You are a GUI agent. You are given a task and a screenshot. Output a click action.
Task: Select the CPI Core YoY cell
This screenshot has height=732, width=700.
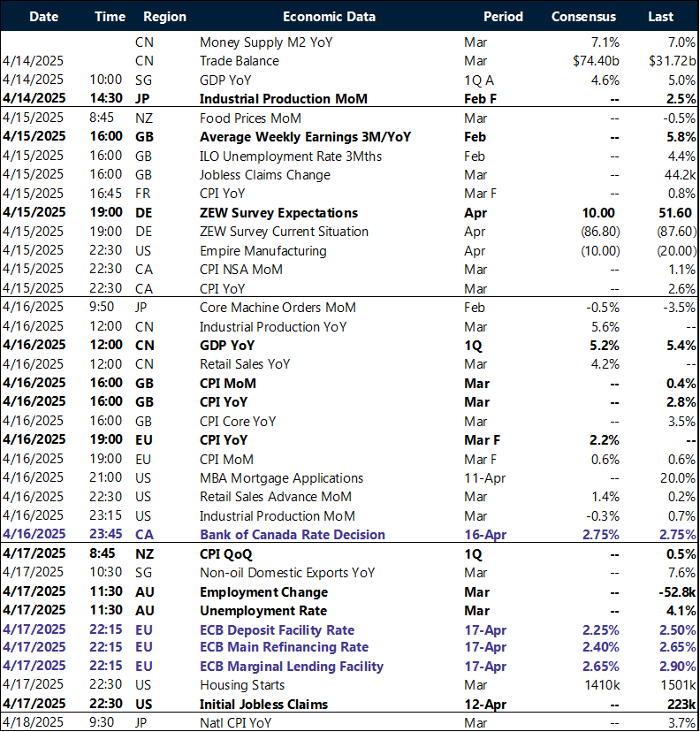pyautogui.click(x=238, y=422)
